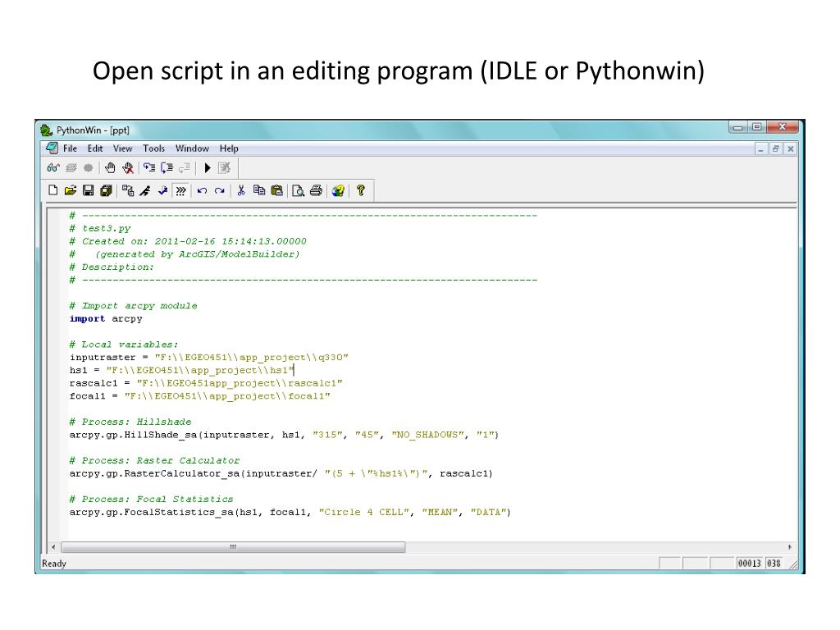Click the arcpy.gp.RasterCalculator_sa call line

[281, 473]
